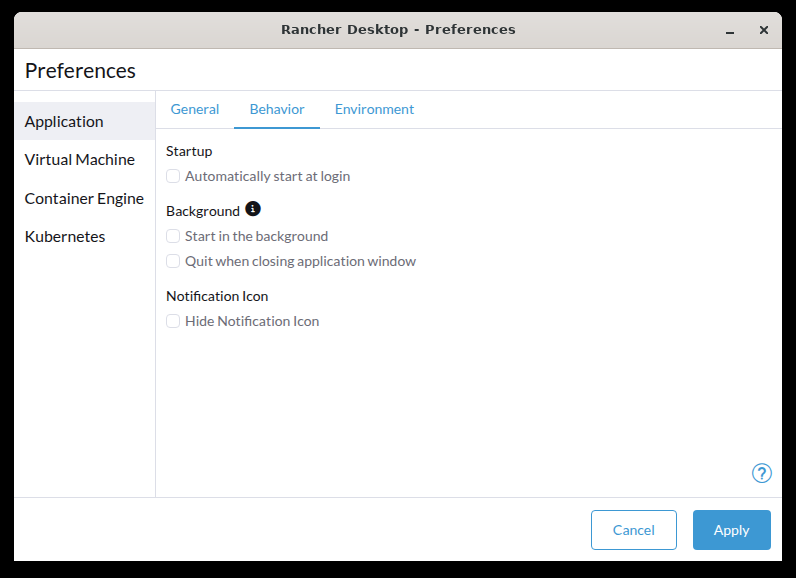Viewport: 796px width, 578px height.
Task: Switch to the General tab
Action: pos(195,109)
